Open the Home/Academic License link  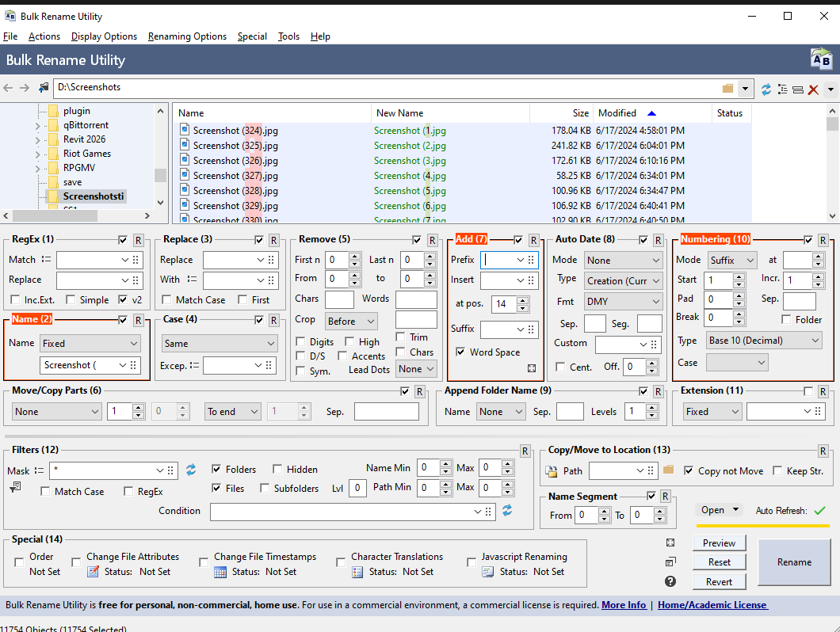click(712, 605)
